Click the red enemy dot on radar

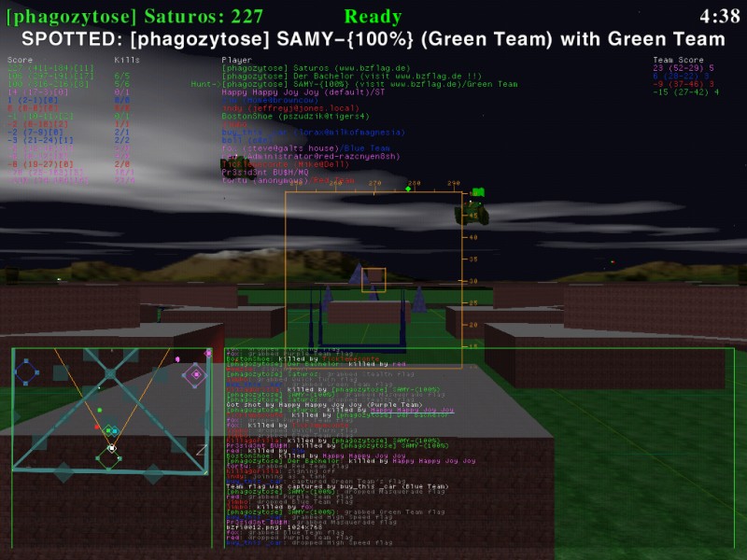click(x=96, y=426)
